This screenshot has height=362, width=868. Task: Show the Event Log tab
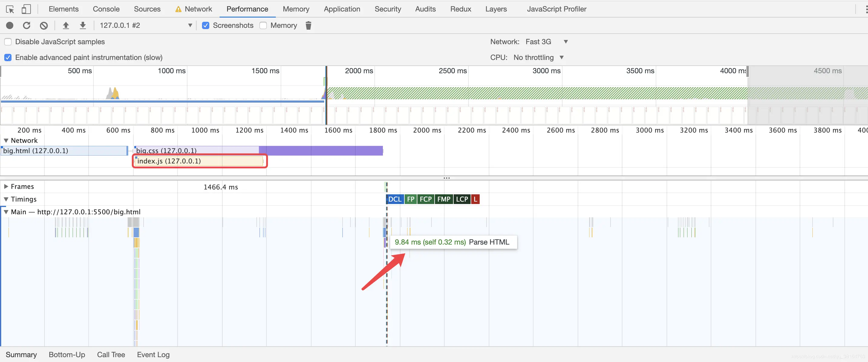coord(153,354)
